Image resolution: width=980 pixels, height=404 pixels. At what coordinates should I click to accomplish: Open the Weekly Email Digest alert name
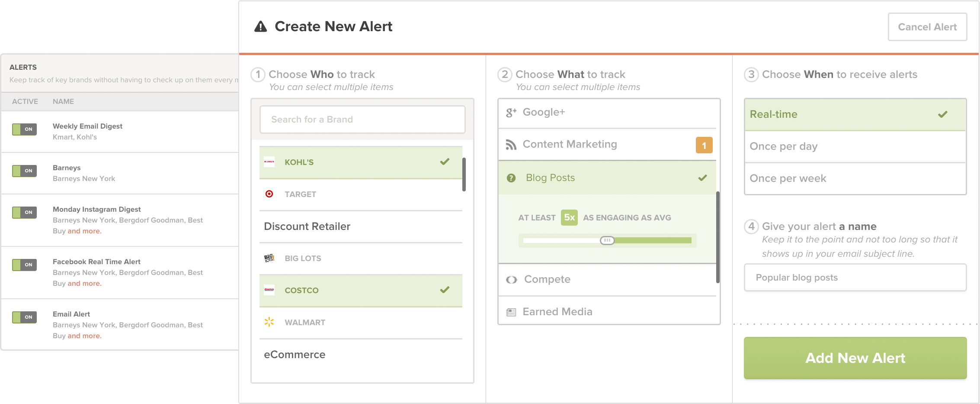point(87,126)
